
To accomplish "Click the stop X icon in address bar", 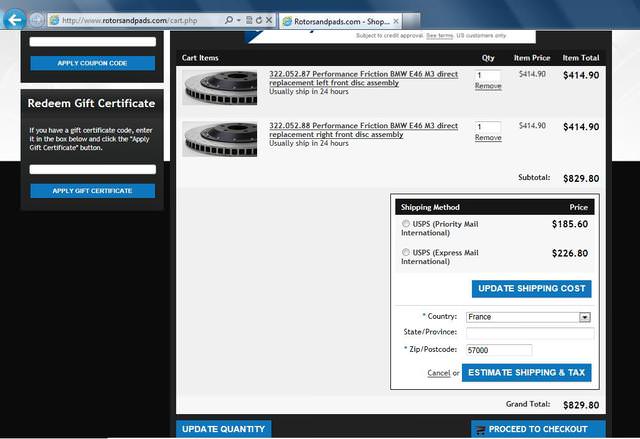I will click(269, 20).
